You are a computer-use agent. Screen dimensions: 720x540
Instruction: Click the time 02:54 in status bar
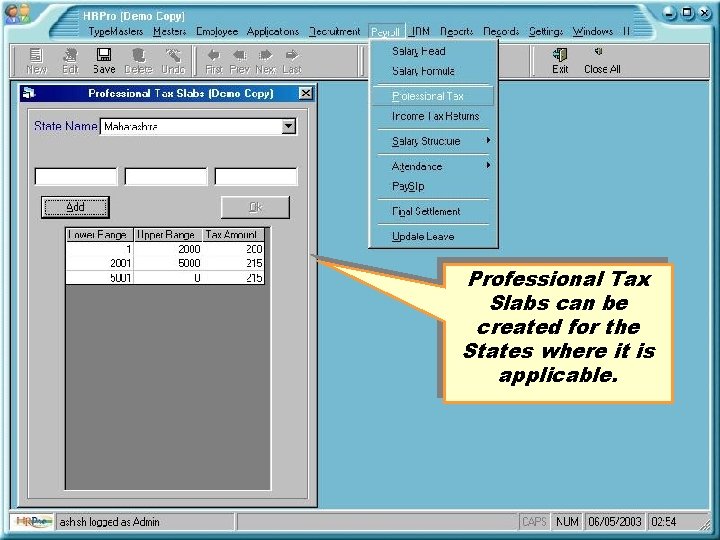tap(664, 522)
